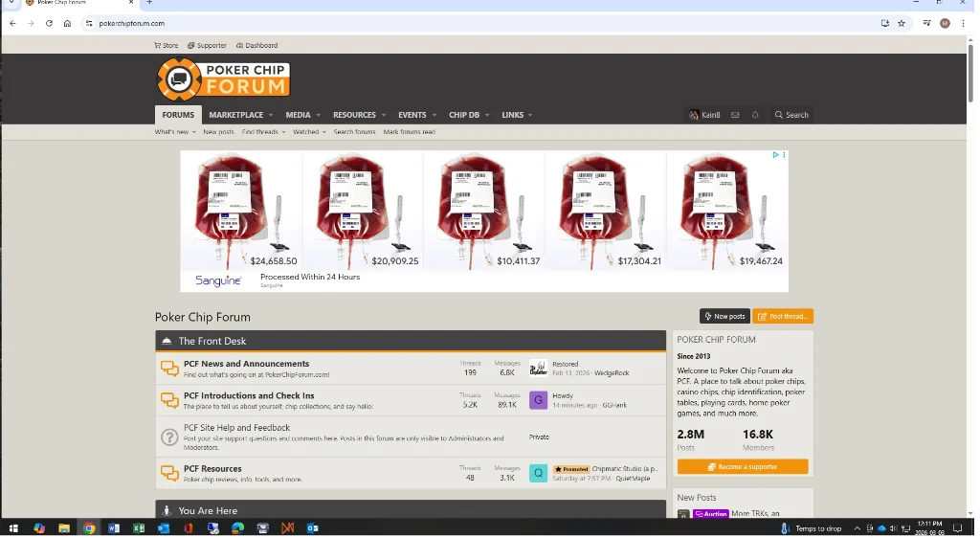Click the question mark icon for Site Help
The width and height of the screenshot is (980, 538).
click(x=169, y=437)
